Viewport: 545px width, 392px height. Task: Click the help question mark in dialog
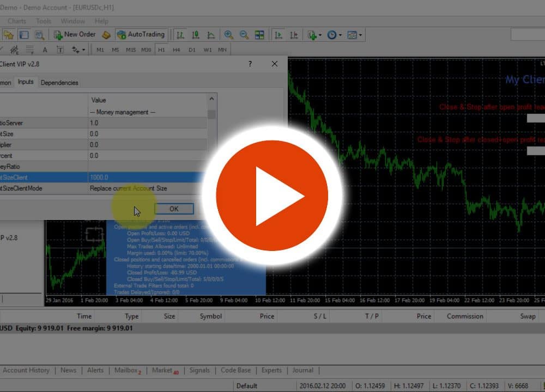point(250,64)
